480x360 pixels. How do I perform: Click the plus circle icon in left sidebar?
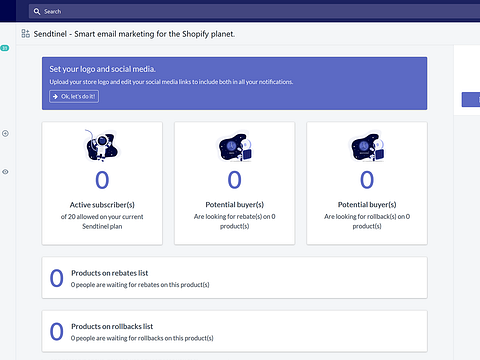pos(5,134)
